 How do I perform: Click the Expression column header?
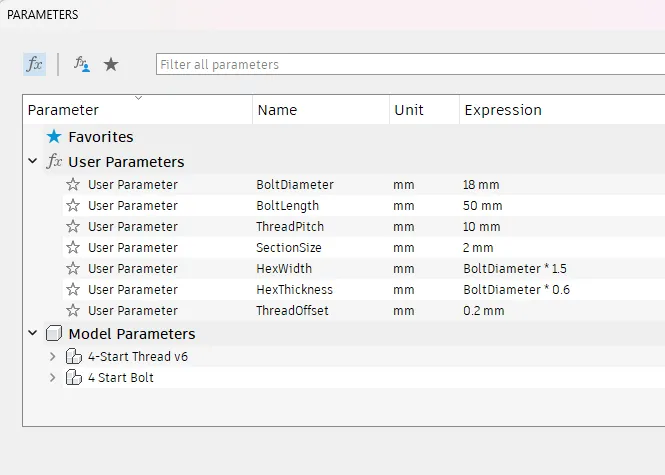(x=503, y=110)
